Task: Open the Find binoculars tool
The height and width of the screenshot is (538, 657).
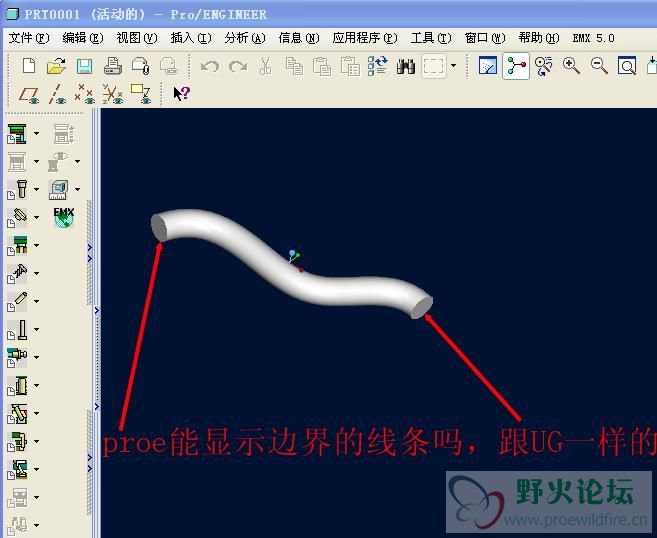Action: pos(406,67)
